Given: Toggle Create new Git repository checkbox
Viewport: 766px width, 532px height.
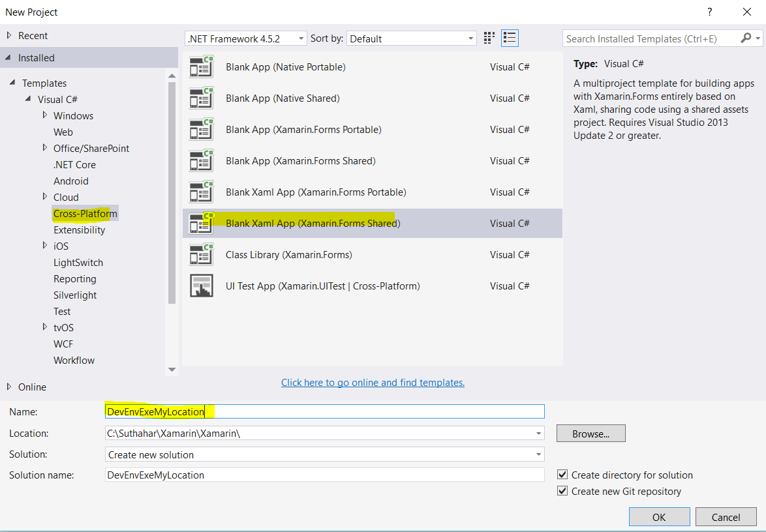Looking at the screenshot, I should tap(562, 490).
